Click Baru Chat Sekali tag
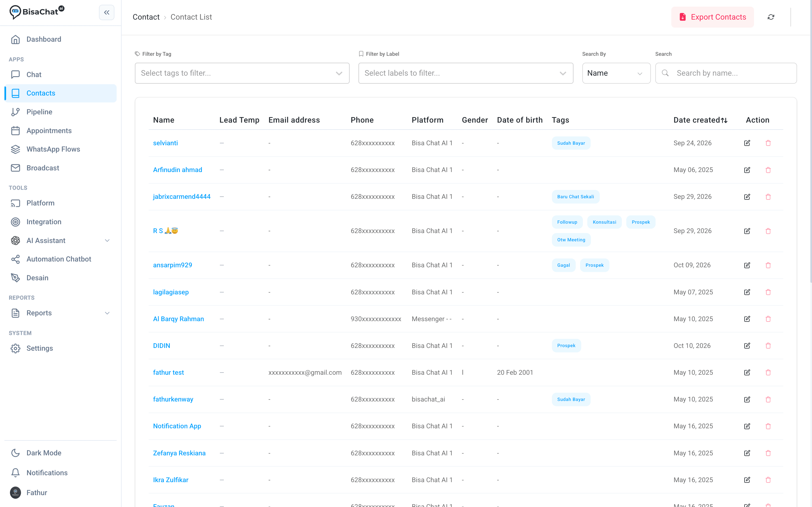Screen dimensions: 812x507 [575, 197]
